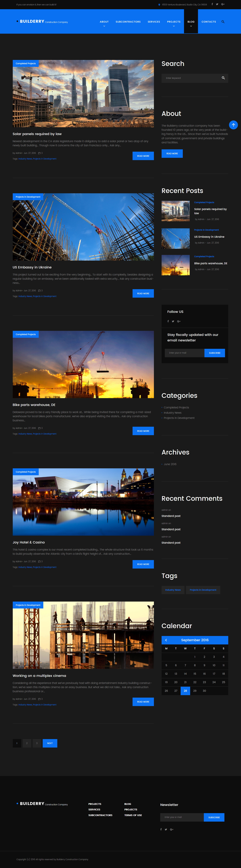Open 'Bike parts warehouse, DE' post title
Screen dimensions: 241x868
[34, 405]
